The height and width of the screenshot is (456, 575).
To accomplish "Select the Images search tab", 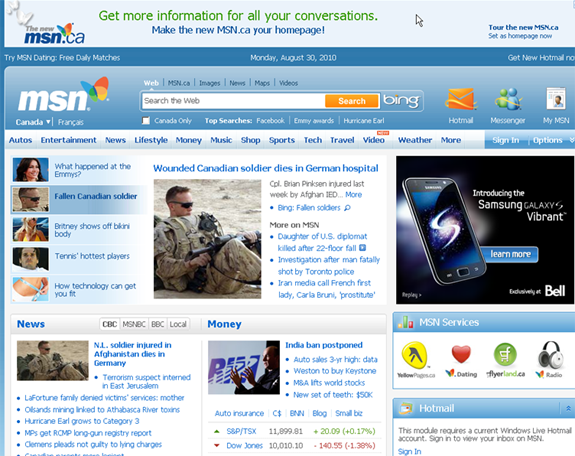I will tap(209, 83).
